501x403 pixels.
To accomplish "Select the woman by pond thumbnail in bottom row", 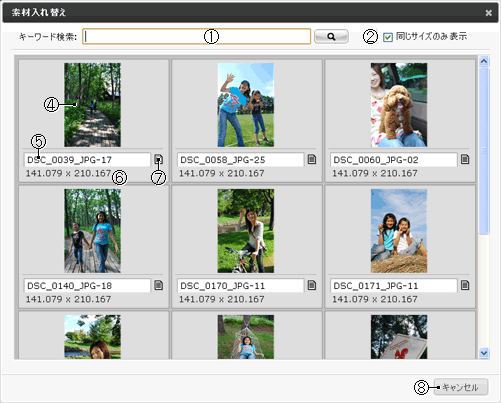I will [x=92, y=337].
